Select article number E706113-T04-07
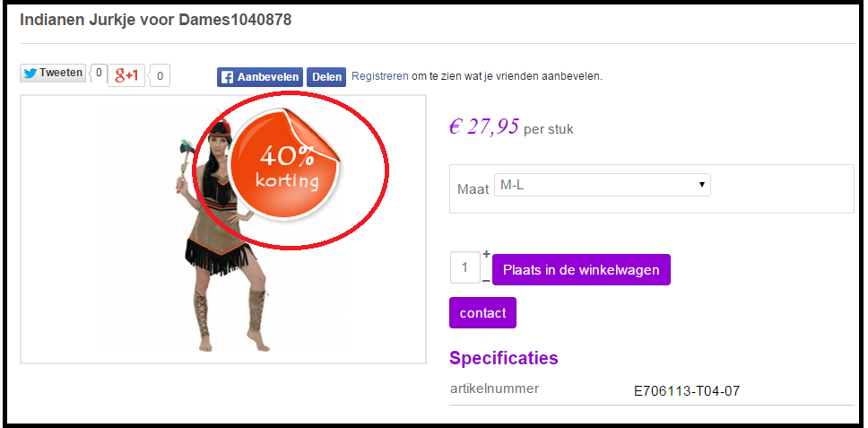868x428 pixels. tap(687, 391)
